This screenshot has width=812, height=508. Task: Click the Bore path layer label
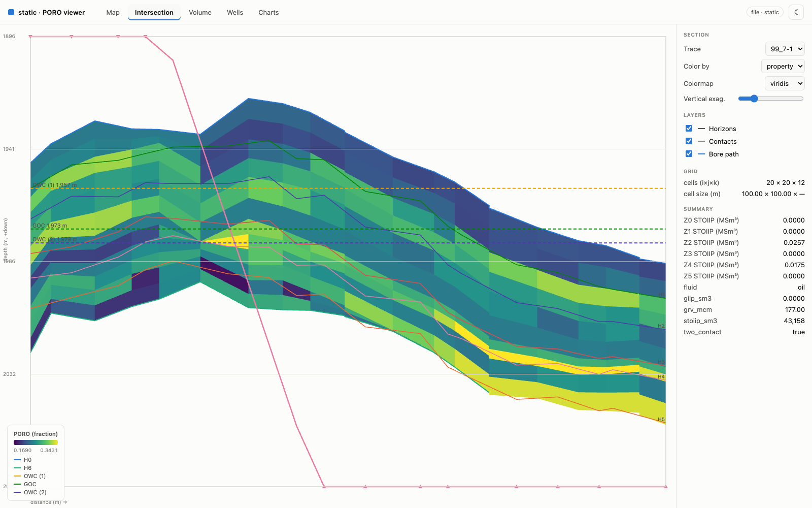724,154
